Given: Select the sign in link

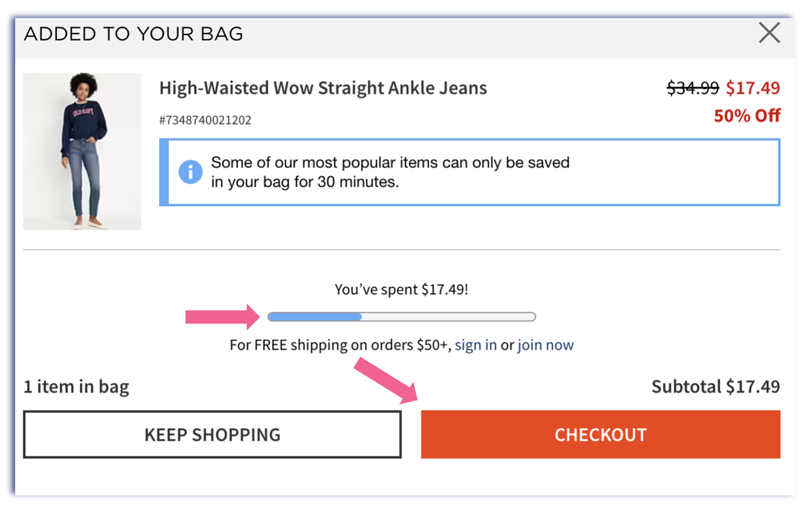Looking at the screenshot, I should [476, 345].
